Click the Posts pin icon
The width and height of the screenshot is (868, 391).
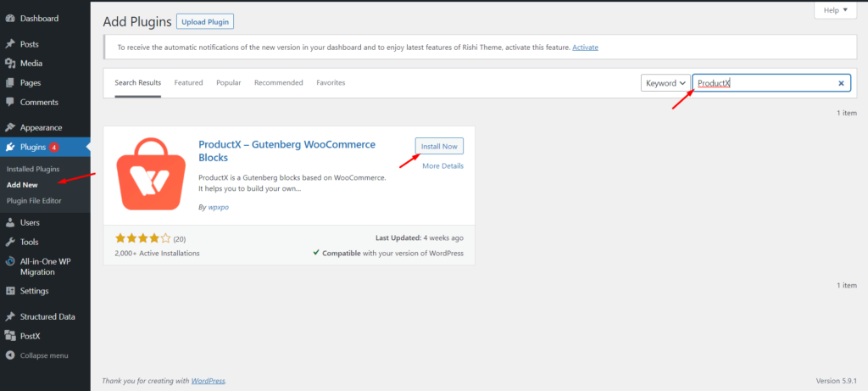tap(10, 44)
